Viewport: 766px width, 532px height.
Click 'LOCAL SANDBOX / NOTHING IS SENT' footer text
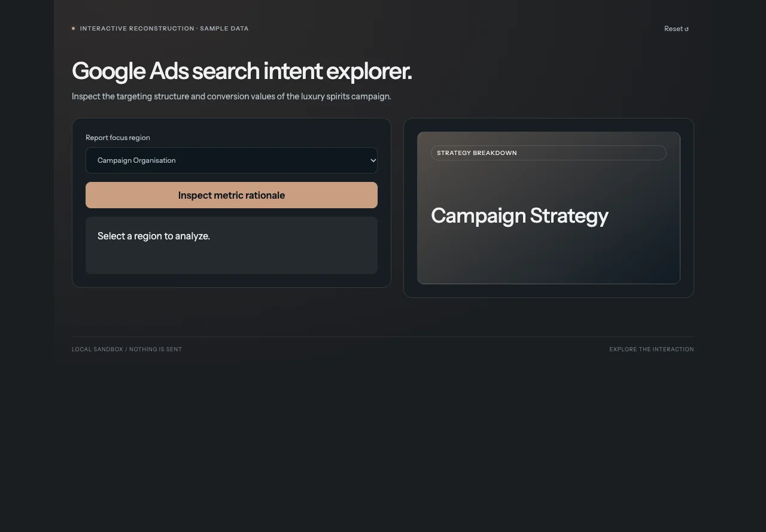tap(127, 349)
